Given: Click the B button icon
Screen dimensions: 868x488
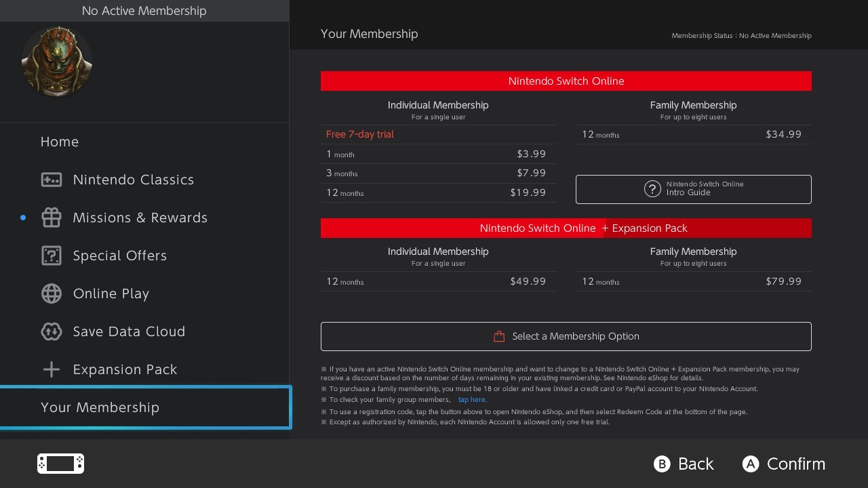Looking at the screenshot, I should (x=662, y=464).
